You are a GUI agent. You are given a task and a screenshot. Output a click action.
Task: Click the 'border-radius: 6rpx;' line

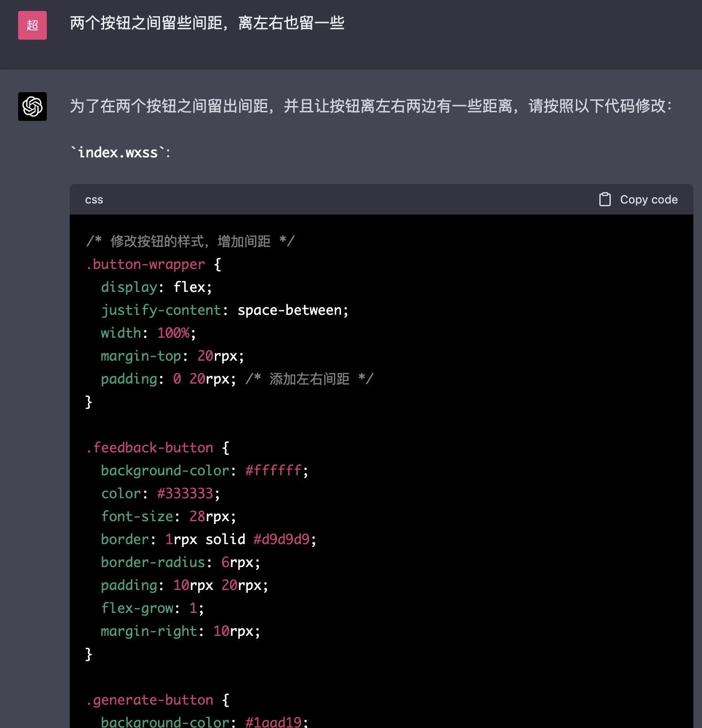click(181, 562)
